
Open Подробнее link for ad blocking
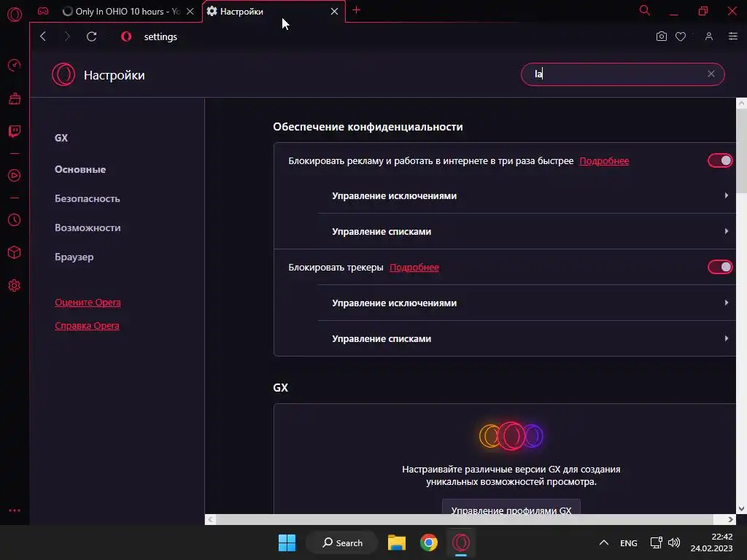tap(604, 161)
